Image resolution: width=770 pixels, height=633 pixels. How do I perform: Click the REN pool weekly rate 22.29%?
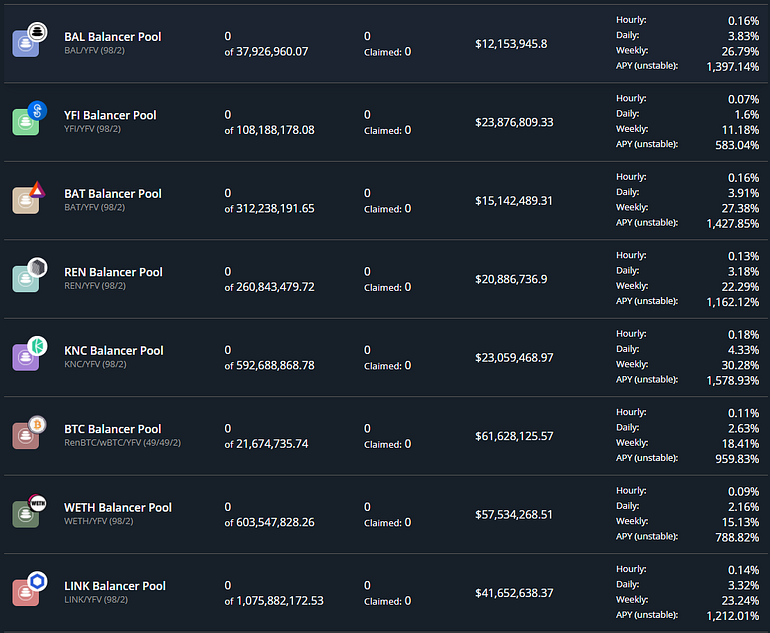[x=740, y=287]
